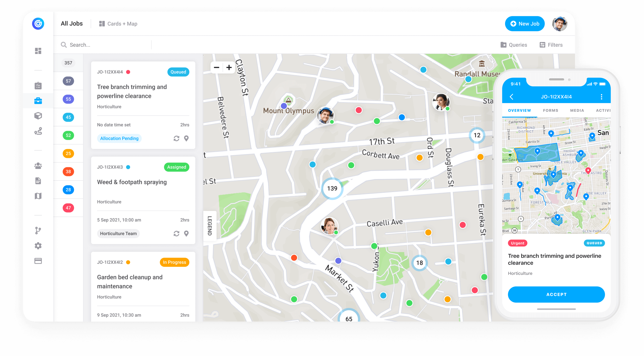Click ACCEPT on mobile job card
This screenshot has width=644, height=356.
pyautogui.click(x=556, y=294)
